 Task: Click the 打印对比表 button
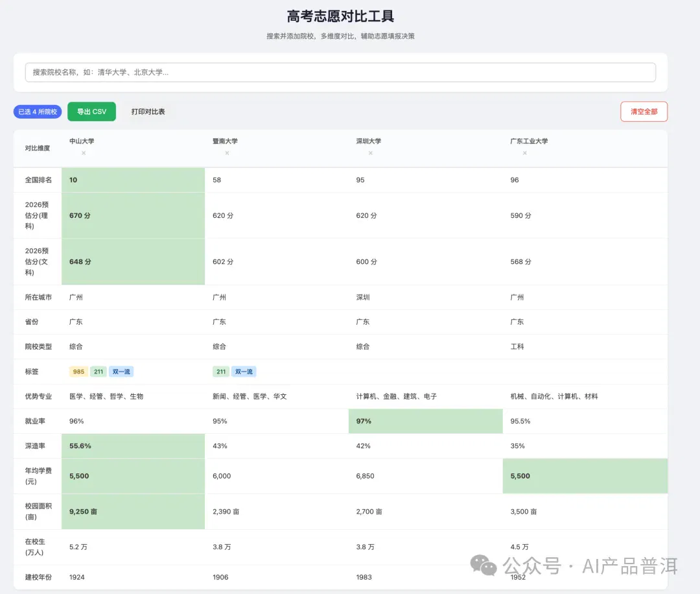coord(148,112)
